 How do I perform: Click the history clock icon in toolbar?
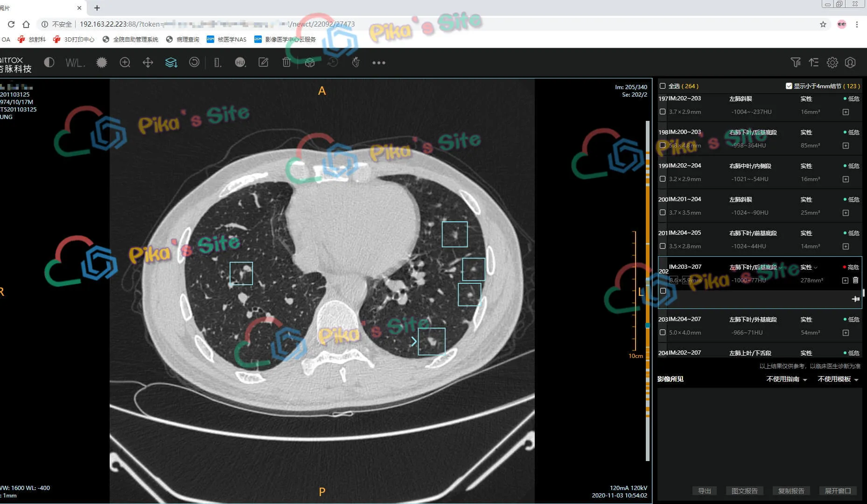pyautogui.click(x=333, y=63)
